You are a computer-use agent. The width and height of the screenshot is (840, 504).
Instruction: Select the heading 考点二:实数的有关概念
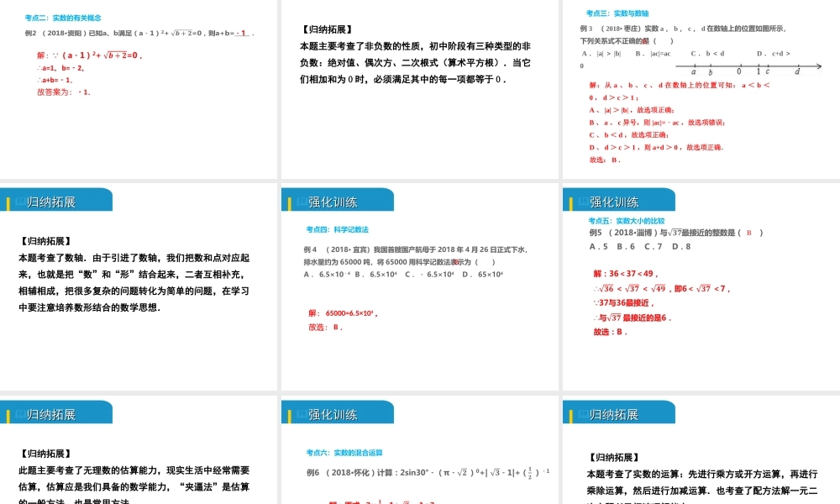click(x=63, y=18)
